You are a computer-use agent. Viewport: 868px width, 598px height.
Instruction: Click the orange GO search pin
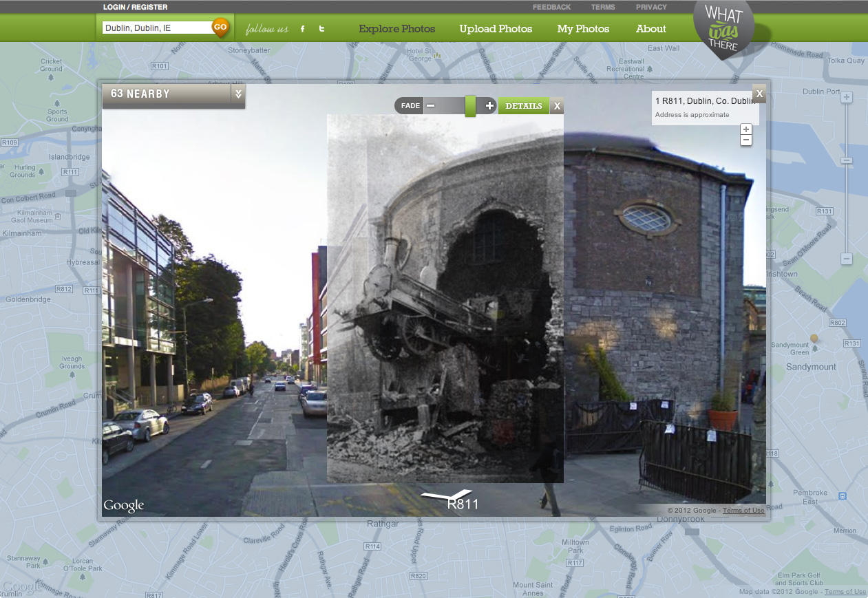[220, 28]
